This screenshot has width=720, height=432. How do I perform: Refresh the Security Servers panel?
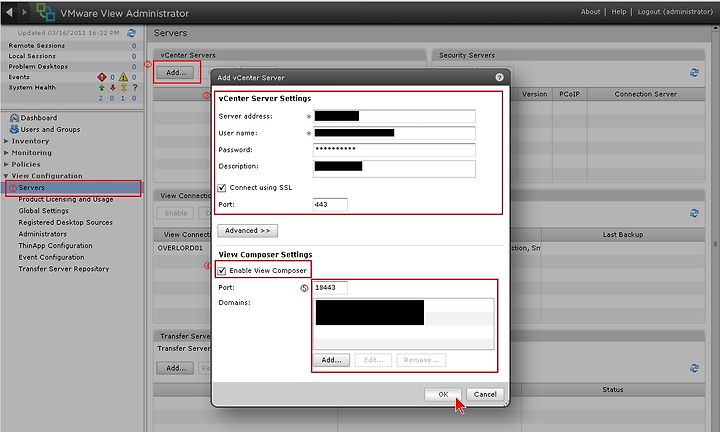[x=694, y=73]
